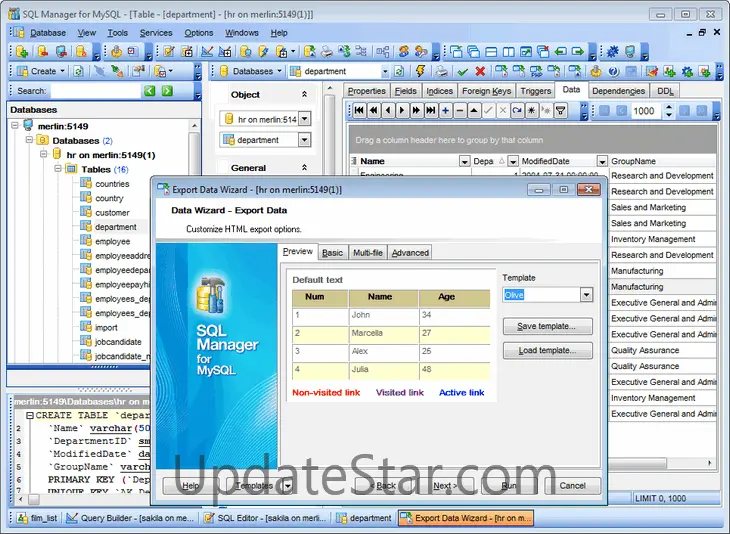
Task: Insert a new record with the plus icon
Action: pos(446,111)
